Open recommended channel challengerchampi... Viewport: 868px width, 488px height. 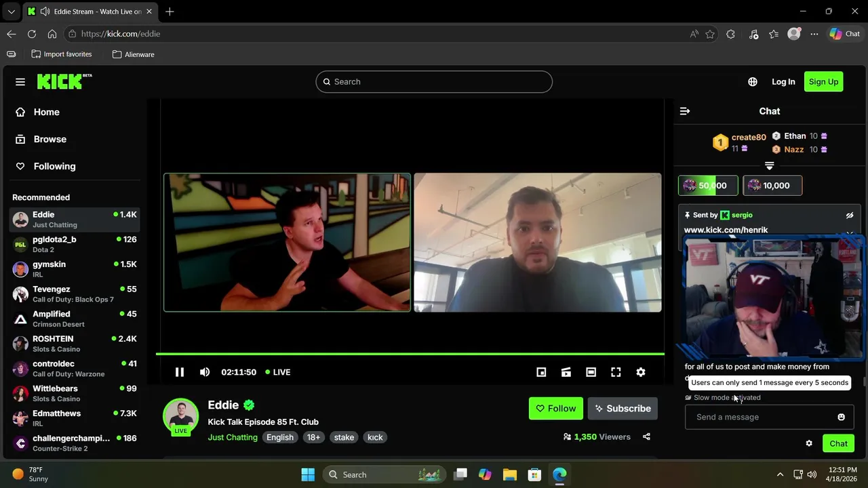point(75,443)
